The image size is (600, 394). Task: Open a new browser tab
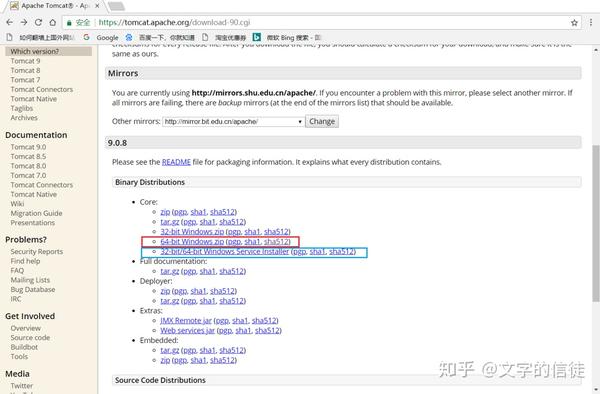coord(116,6)
